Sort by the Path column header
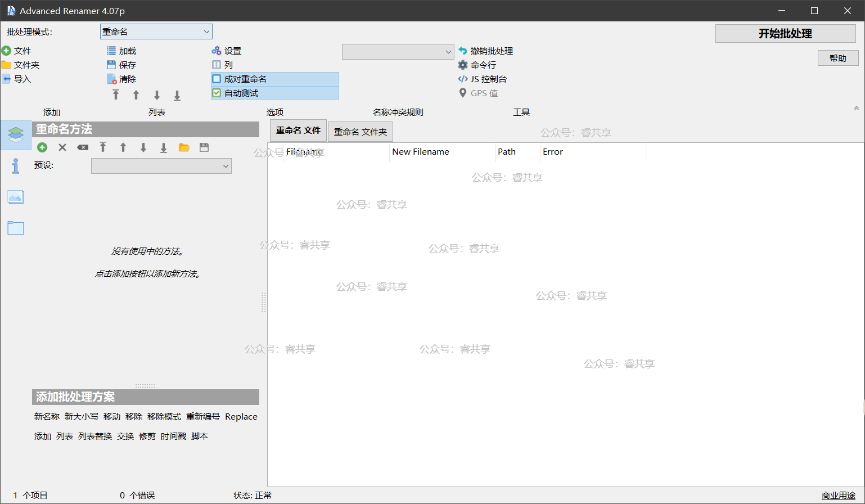The height and width of the screenshot is (504, 865). 517,152
